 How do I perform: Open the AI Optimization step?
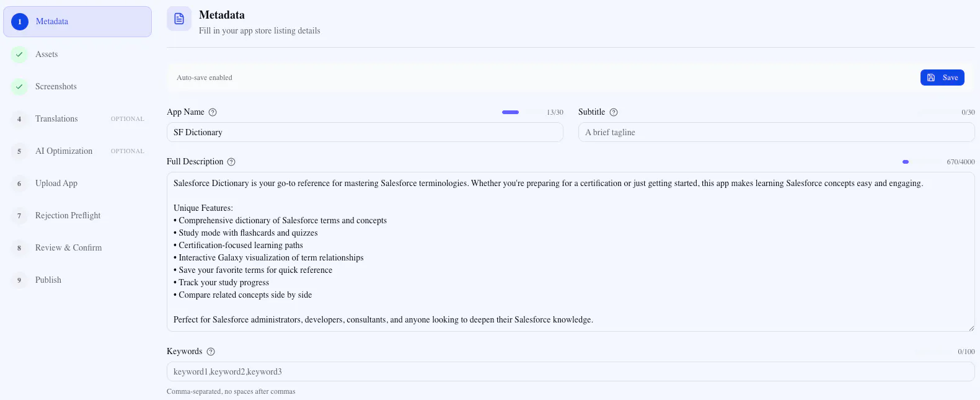coord(77,151)
